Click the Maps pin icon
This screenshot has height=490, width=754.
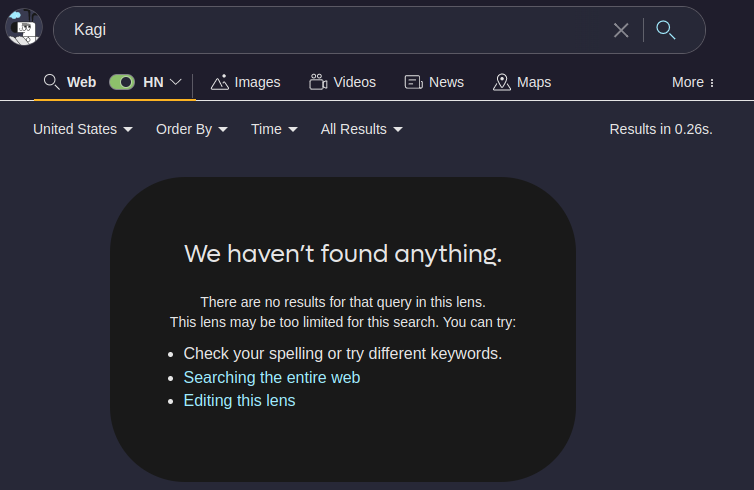coord(502,82)
